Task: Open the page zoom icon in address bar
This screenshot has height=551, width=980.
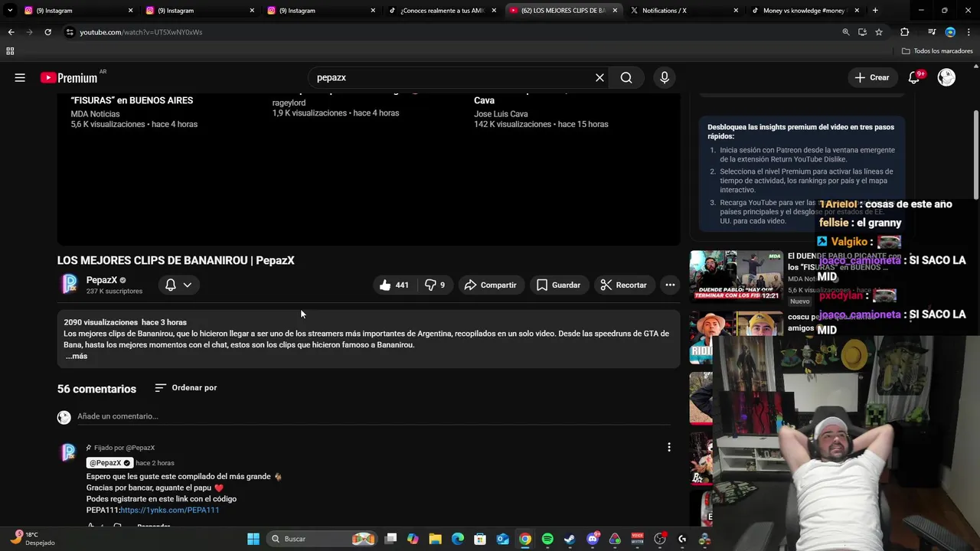Action: [845, 32]
